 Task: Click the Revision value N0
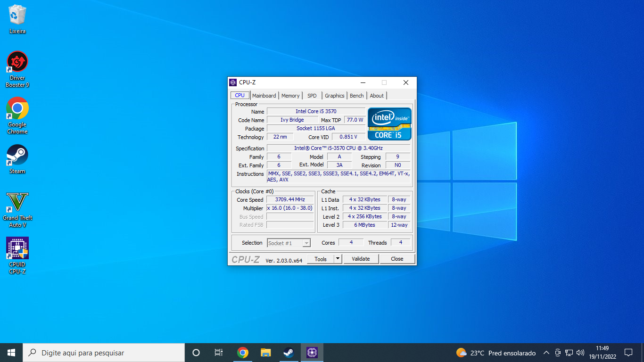coord(397,165)
